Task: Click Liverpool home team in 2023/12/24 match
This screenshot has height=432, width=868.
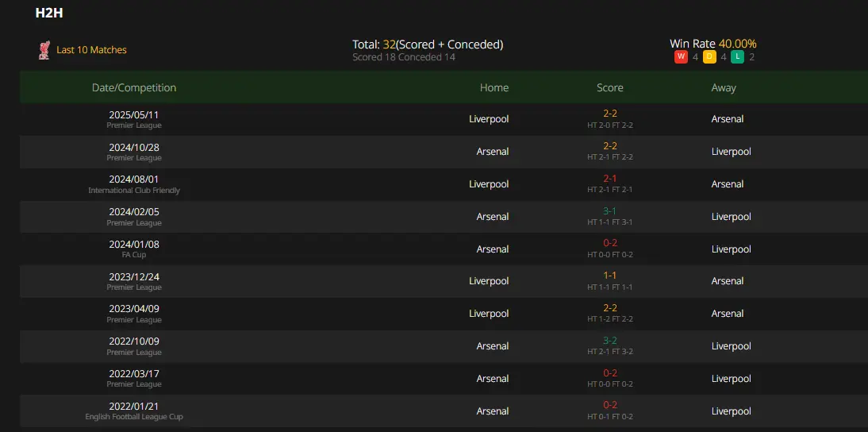Action: click(489, 281)
